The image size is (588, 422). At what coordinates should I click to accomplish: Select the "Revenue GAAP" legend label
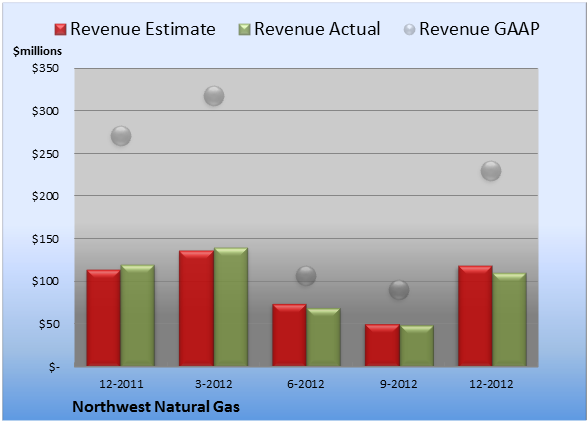[x=479, y=29]
